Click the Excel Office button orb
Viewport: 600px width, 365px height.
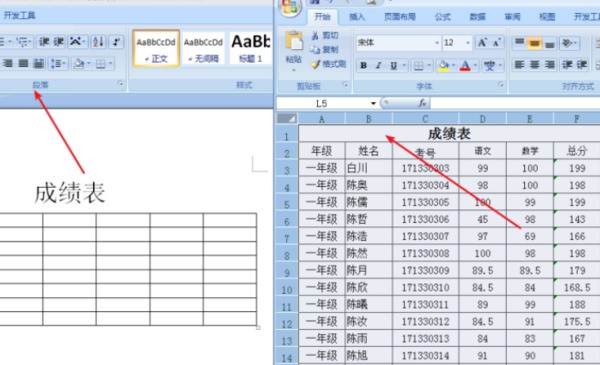[x=290, y=8]
